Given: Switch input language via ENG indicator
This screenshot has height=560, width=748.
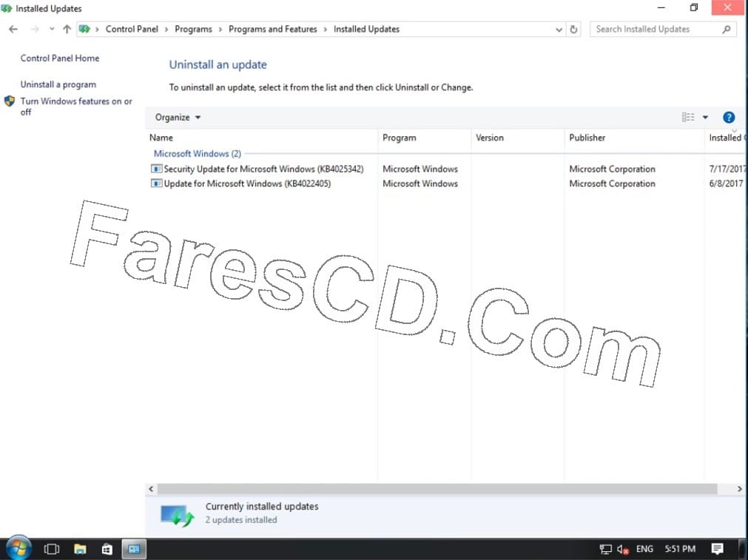Looking at the screenshot, I should [644, 549].
